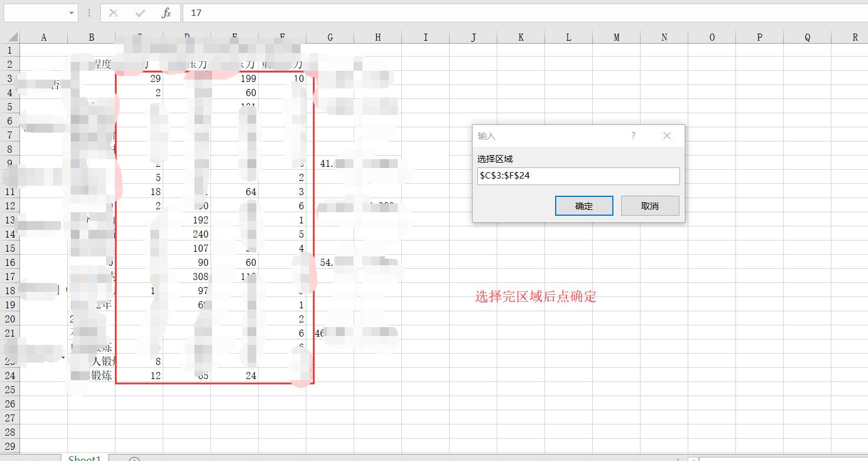Select column I header
The image size is (868, 461).
(425, 37)
